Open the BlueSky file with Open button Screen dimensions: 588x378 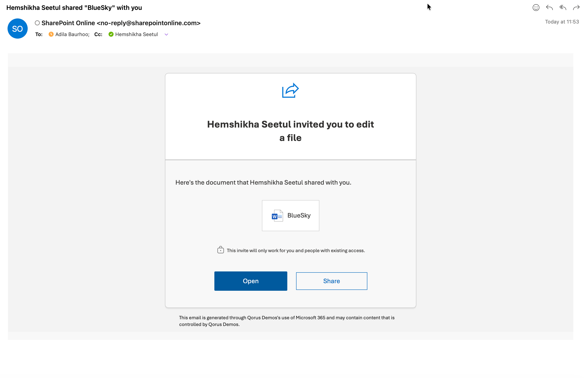251,281
